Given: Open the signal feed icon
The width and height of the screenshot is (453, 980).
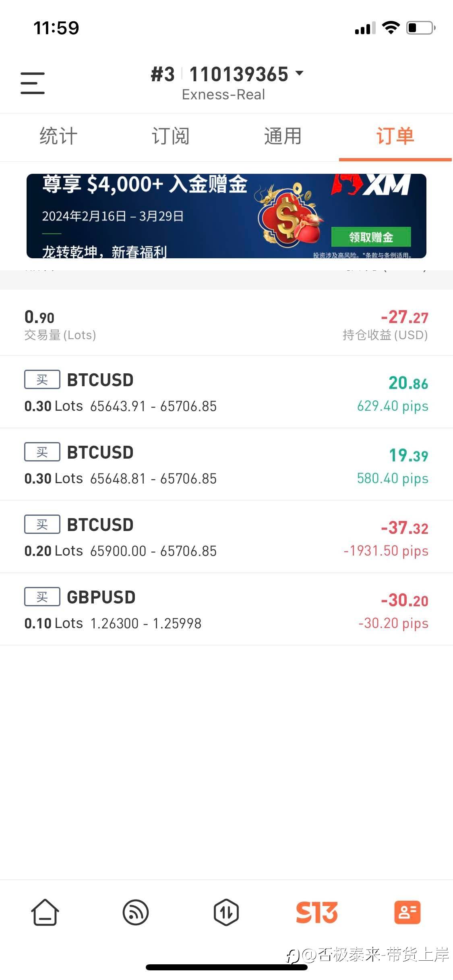Looking at the screenshot, I should (136, 912).
